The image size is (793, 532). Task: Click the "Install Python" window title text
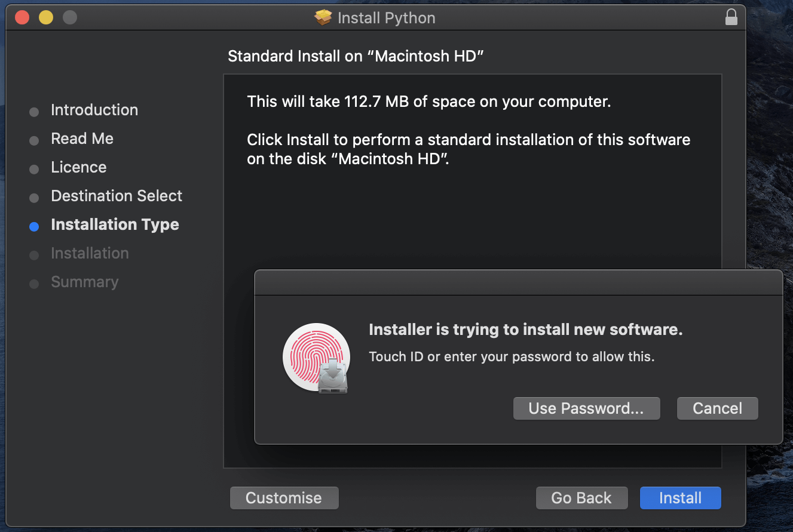tap(386, 18)
